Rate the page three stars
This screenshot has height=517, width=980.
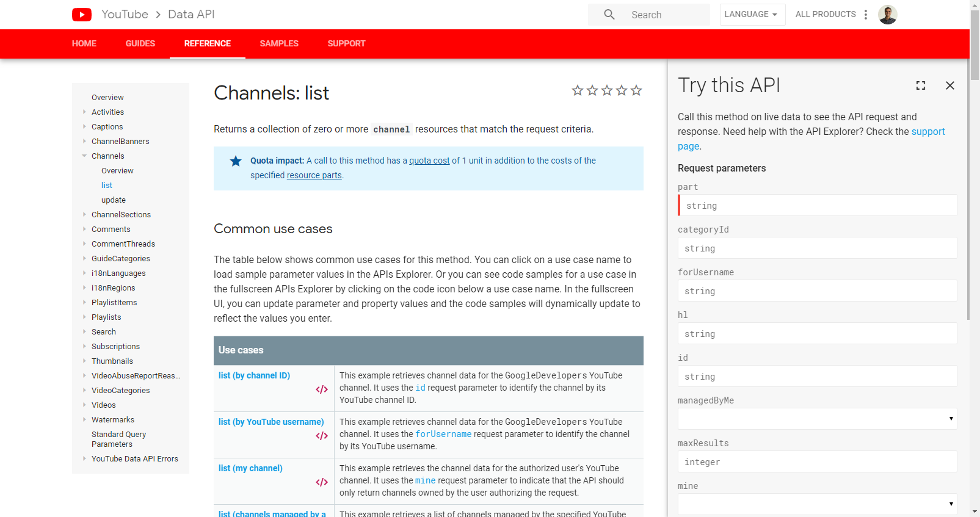[607, 90]
